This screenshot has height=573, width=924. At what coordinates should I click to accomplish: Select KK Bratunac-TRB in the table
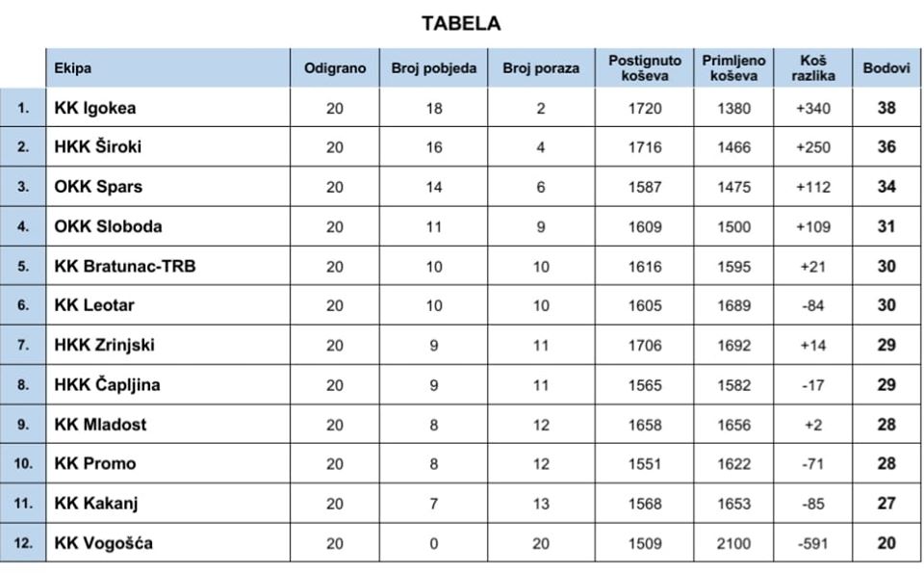coord(125,266)
